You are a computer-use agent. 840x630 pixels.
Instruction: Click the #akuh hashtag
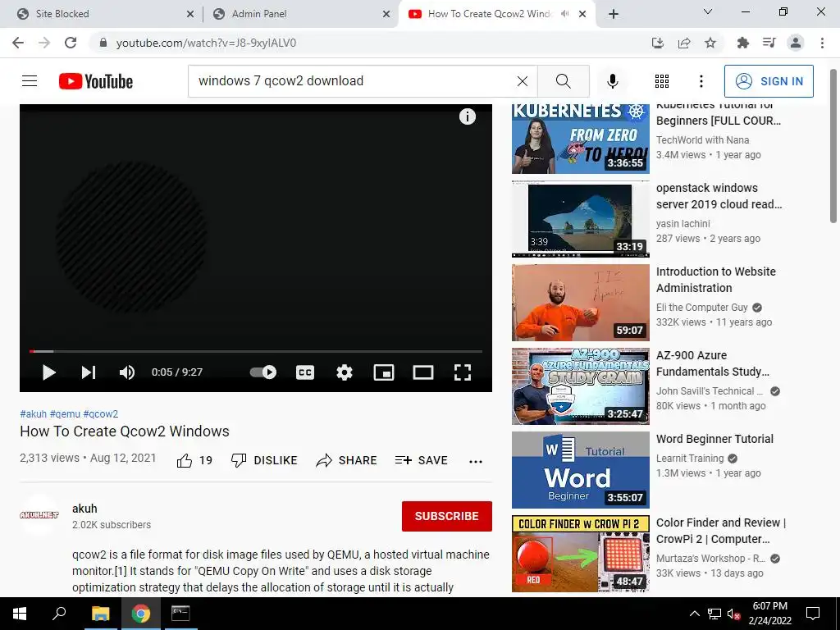tap(33, 414)
